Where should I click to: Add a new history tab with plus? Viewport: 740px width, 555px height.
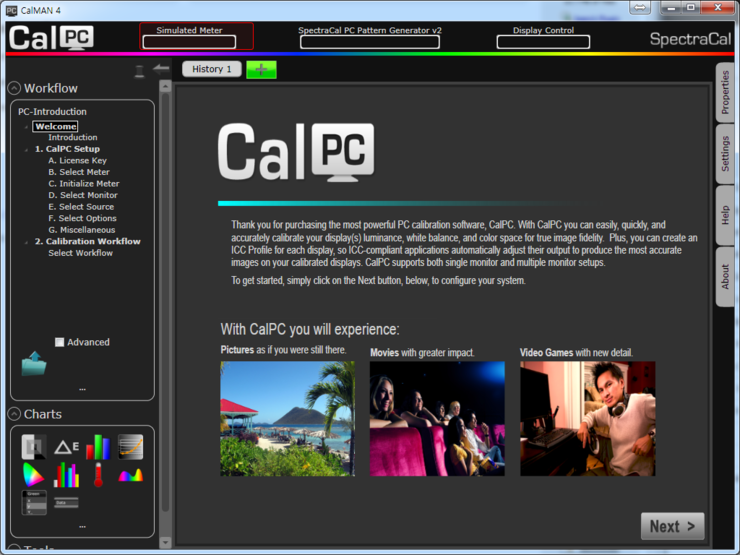point(261,70)
